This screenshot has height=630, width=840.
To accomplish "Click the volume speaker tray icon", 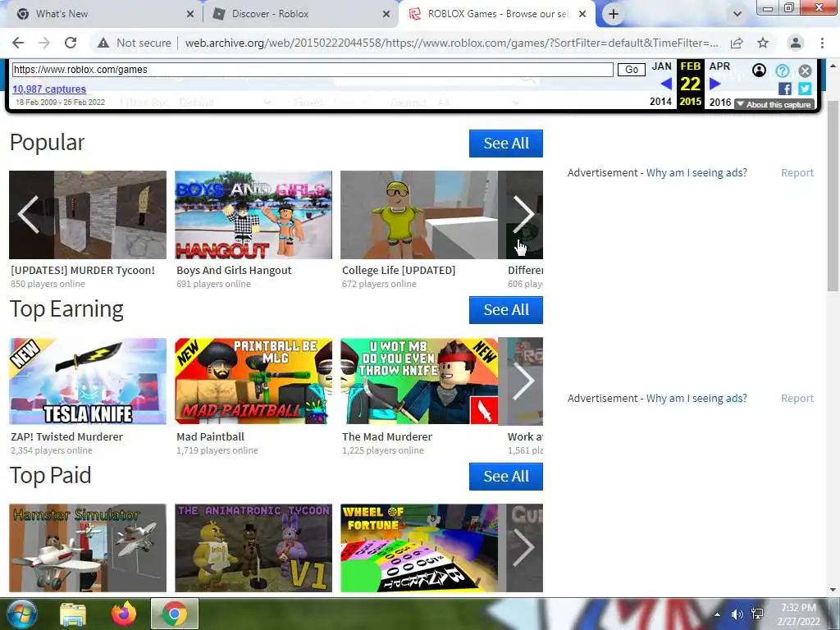I will pyautogui.click(x=737, y=614).
